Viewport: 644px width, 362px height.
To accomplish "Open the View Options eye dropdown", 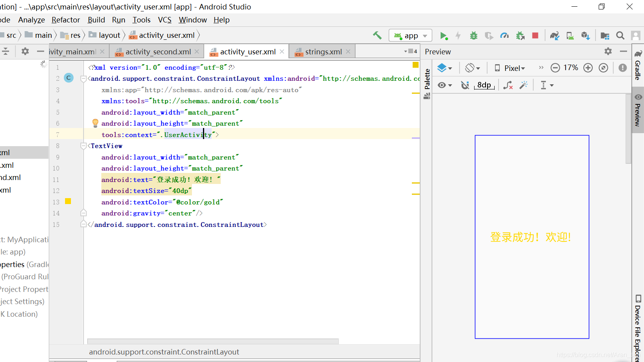I will tap(445, 85).
